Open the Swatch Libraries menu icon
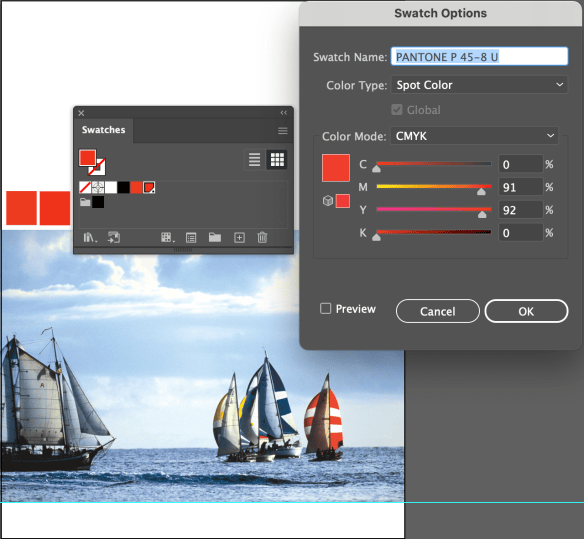 pos(89,238)
